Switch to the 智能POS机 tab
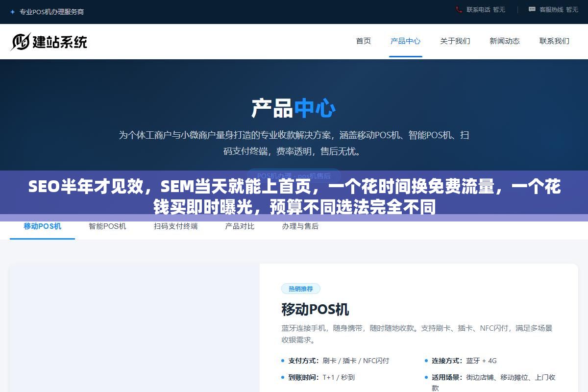The width and height of the screenshot is (588, 392). click(x=107, y=226)
